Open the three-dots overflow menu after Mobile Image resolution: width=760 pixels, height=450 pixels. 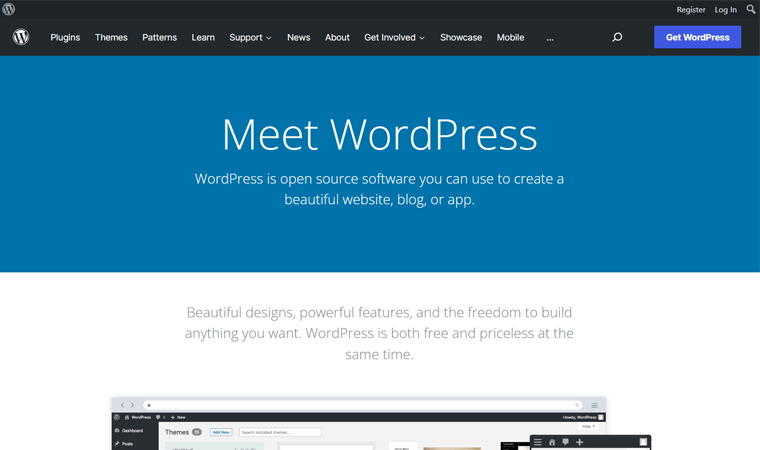click(x=550, y=38)
